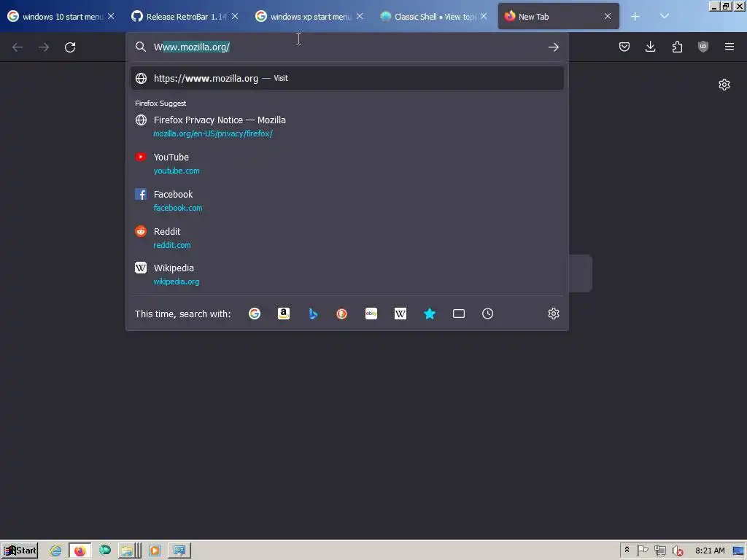Expand the hidden tray icons arrow
The image size is (747, 560).
tap(627, 550)
